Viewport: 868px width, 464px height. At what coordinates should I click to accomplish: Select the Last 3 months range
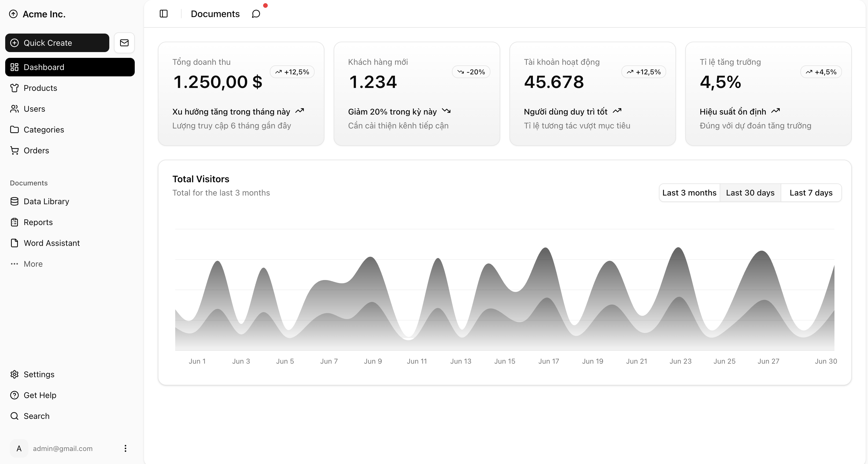pos(689,193)
